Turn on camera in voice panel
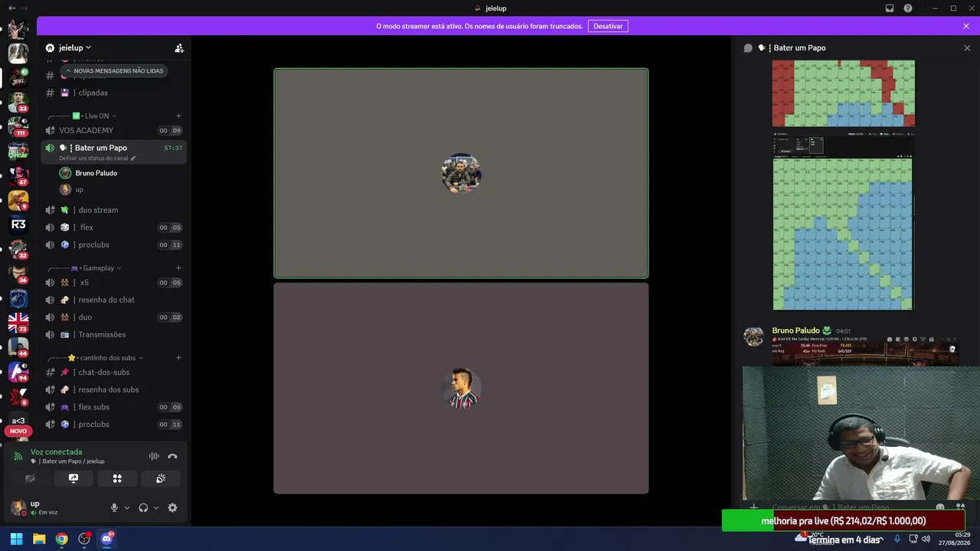980x551 pixels. click(x=30, y=478)
